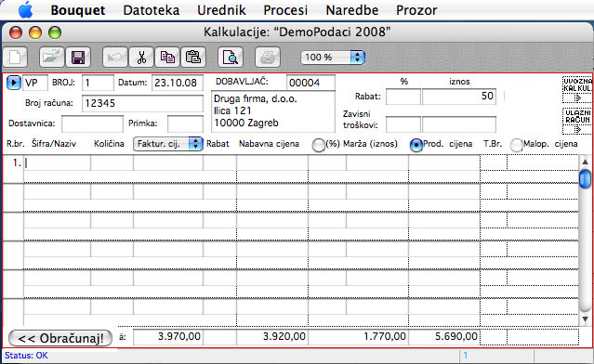The width and height of the screenshot is (594, 364).
Task: Open the 100 % zoom dropdown
Action: pyautogui.click(x=333, y=58)
